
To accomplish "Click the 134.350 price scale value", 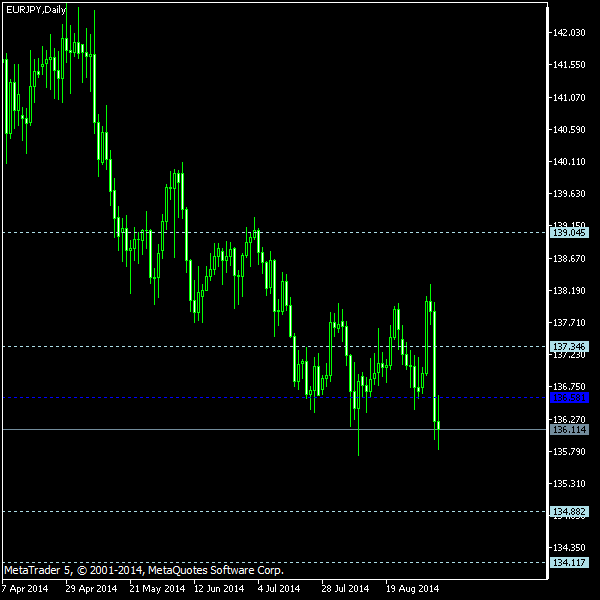I will coord(569,548).
